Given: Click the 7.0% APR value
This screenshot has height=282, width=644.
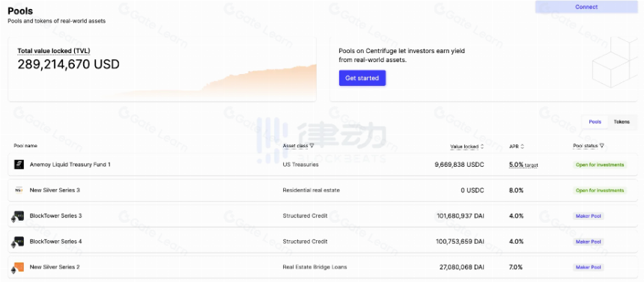Looking at the screenshot, I should tap(516, 267).
